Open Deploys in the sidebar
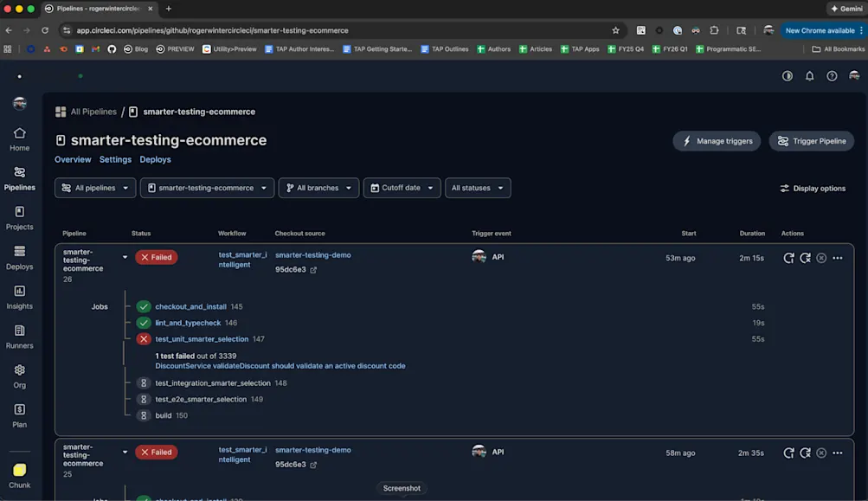This screenshot has width=868, height=501. [x=19, y=258]
